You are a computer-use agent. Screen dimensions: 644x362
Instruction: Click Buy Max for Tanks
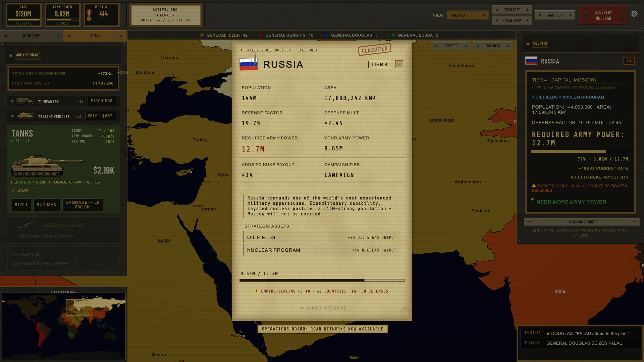46,204
